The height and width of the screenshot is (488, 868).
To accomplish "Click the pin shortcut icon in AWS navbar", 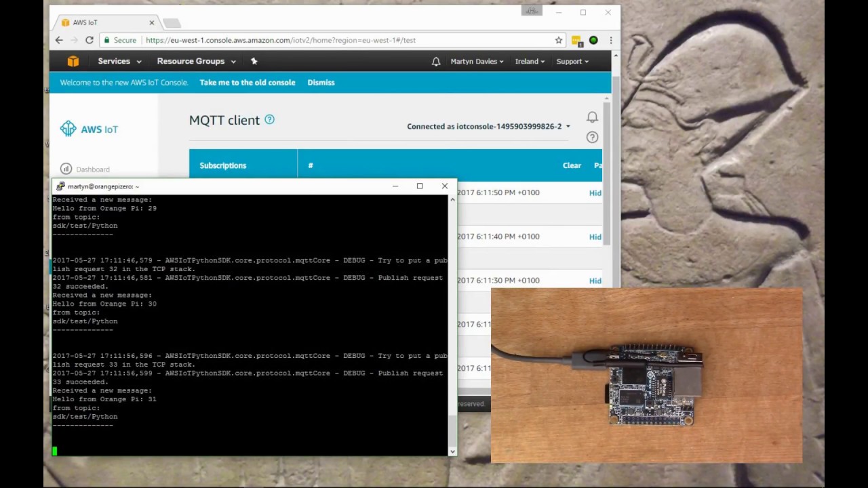I will pos(254,61).
